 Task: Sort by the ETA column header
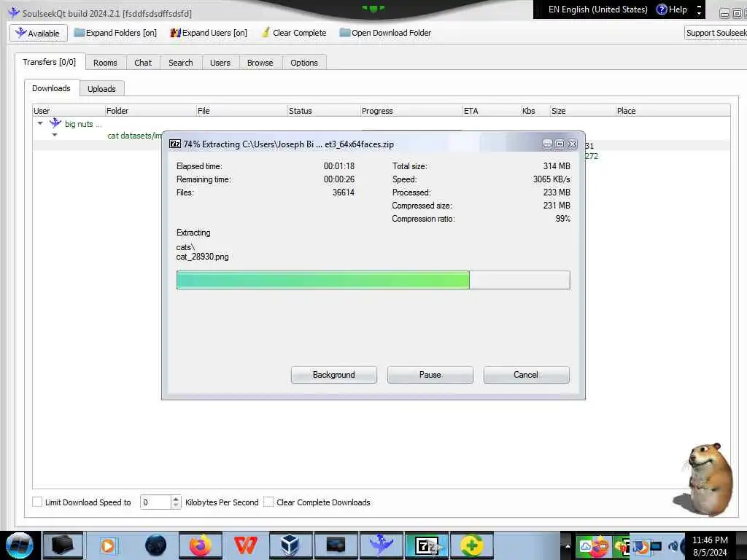tap(492, 111)
